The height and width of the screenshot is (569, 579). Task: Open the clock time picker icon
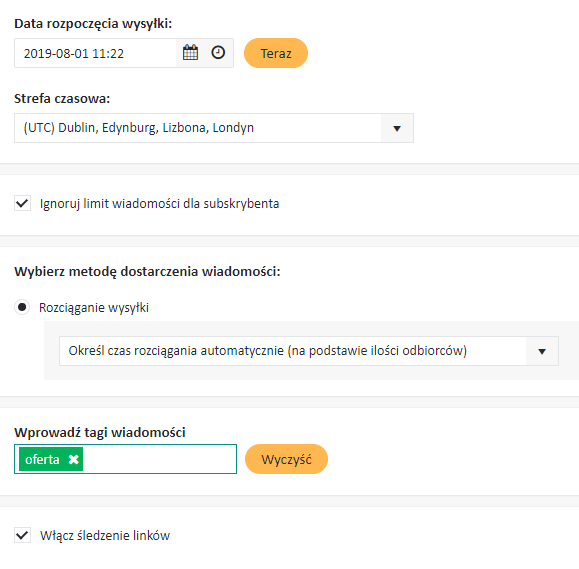pyautogui.click(x=218, y=52)
